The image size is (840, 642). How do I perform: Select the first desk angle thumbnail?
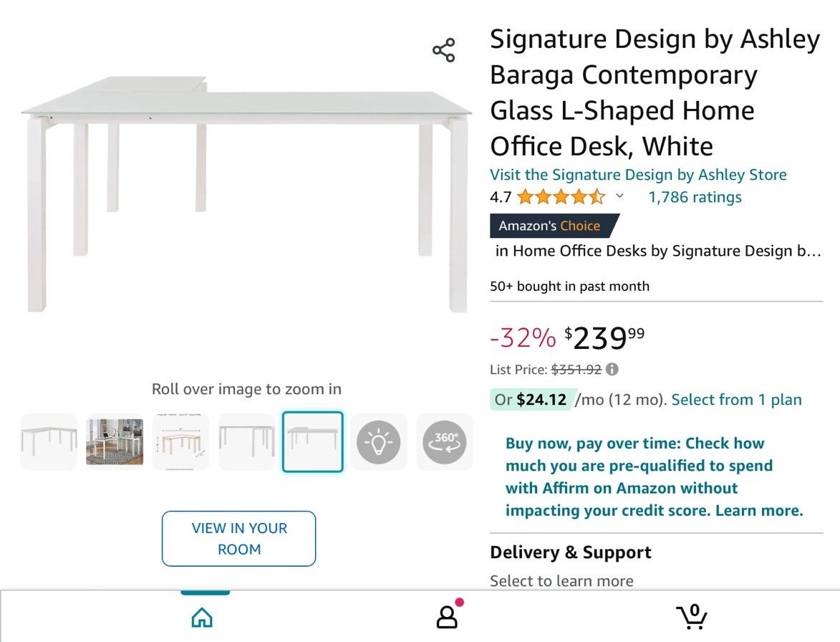(x=49, y=442)
